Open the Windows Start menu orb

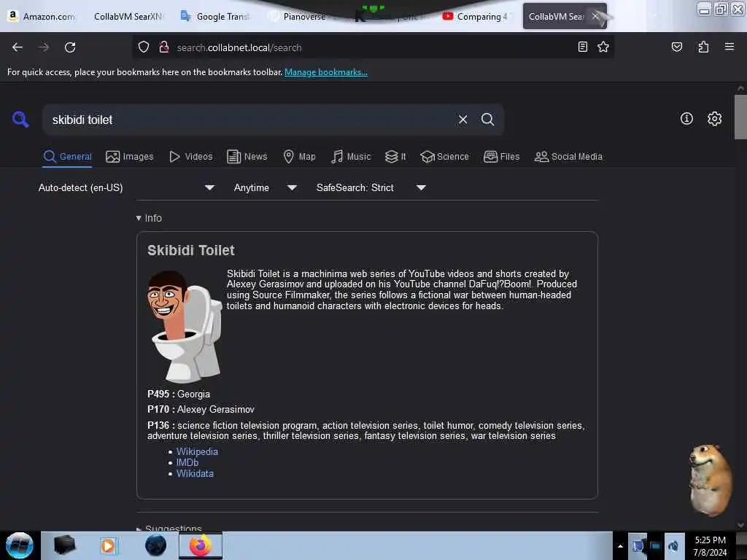point(20,545)
